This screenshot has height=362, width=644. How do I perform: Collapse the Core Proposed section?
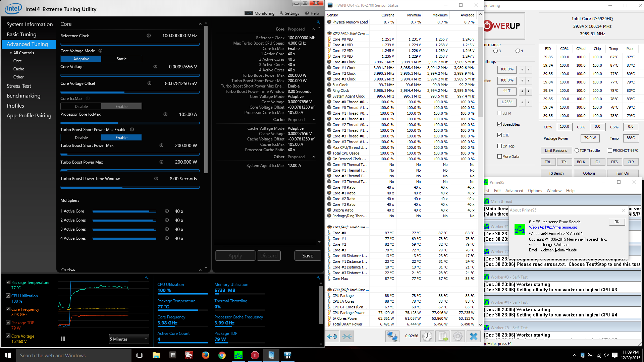(314, 29)
